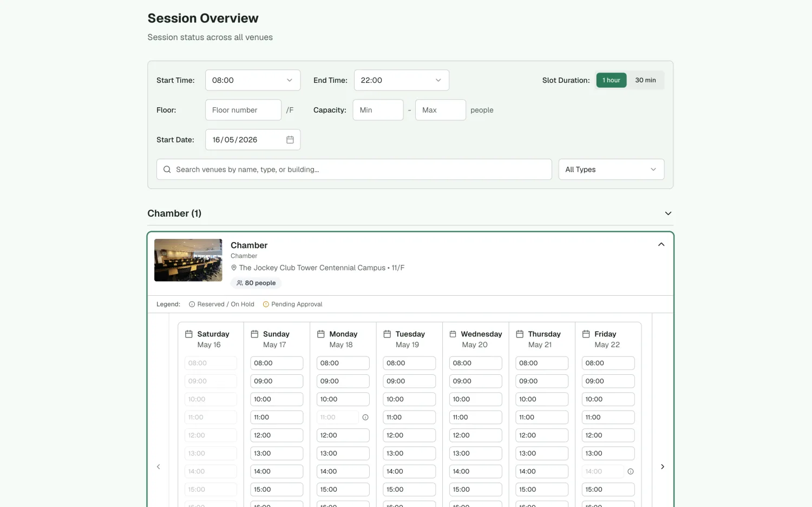The image size is (812, 507).
Task: Select Sunday 08:00 slot
Action: [277, 363]
